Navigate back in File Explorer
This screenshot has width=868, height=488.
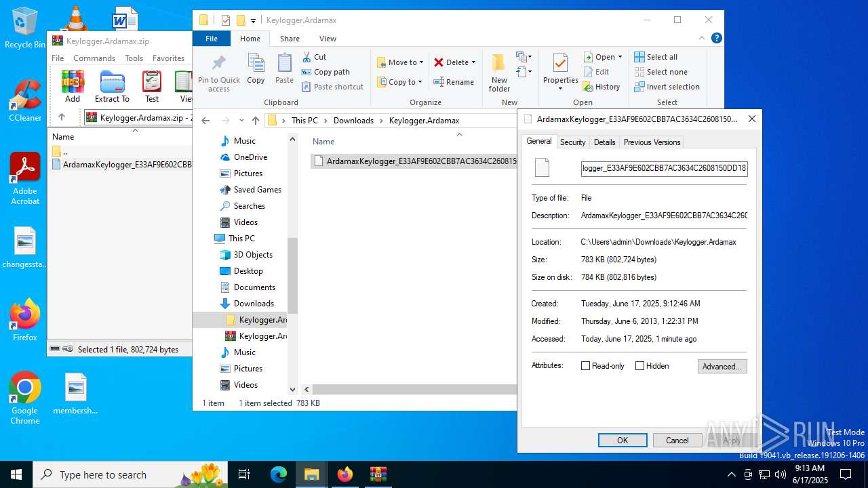(x=205, y=121)
